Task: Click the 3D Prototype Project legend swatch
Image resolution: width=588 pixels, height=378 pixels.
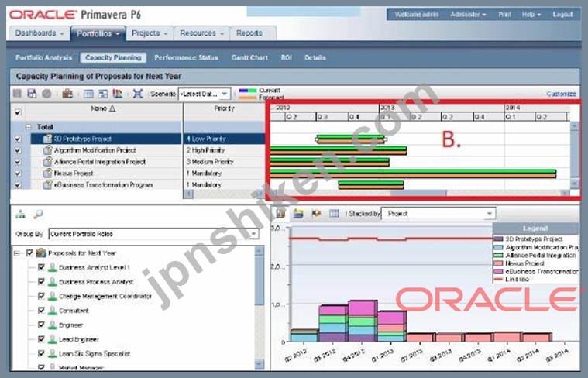Action: (x=498, y=239)
